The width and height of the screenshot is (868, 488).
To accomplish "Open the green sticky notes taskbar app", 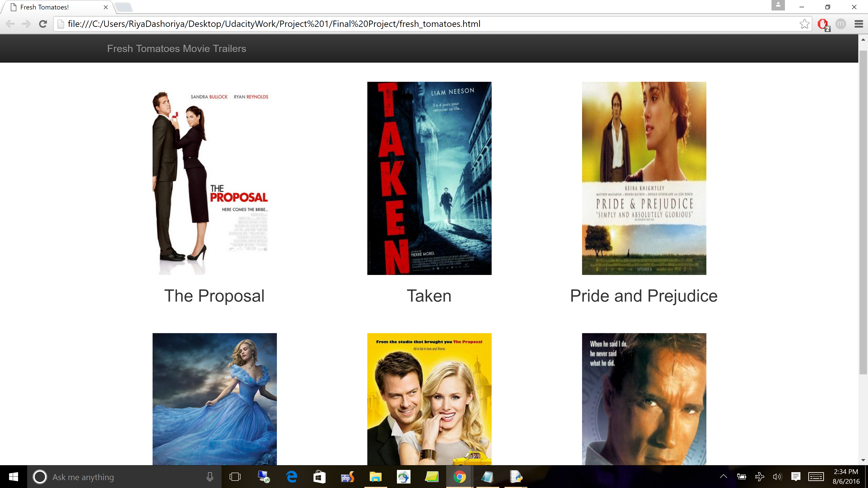I will pyautogui.click(x=432, y=477).
